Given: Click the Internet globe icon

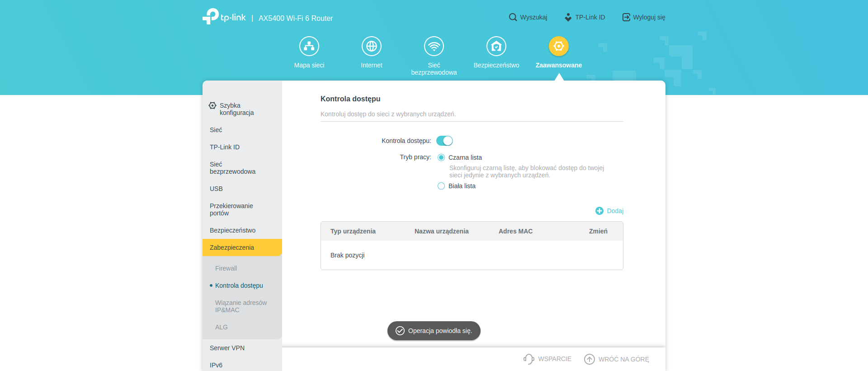Looking at the screenshot, I should click(372, 46).
